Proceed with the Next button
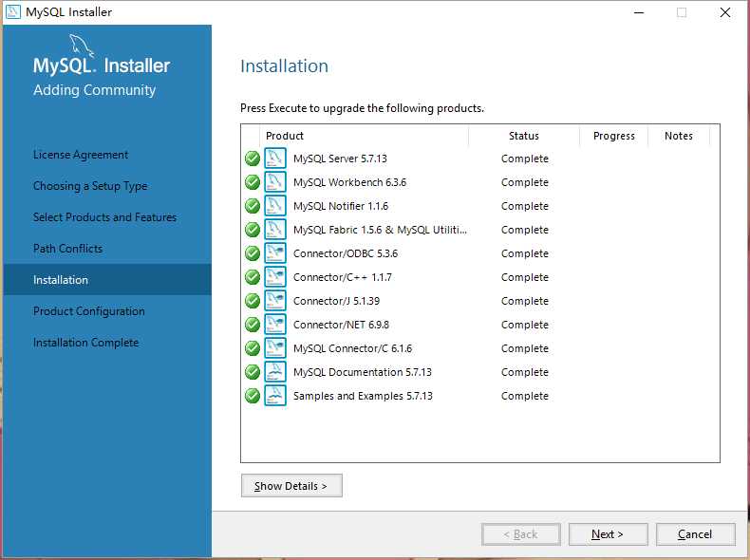 point(608,534)
